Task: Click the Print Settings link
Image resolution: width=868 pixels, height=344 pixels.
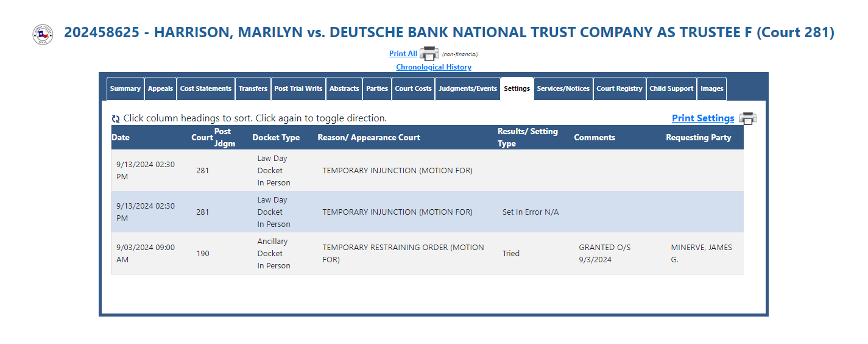Action: [703, 118]
